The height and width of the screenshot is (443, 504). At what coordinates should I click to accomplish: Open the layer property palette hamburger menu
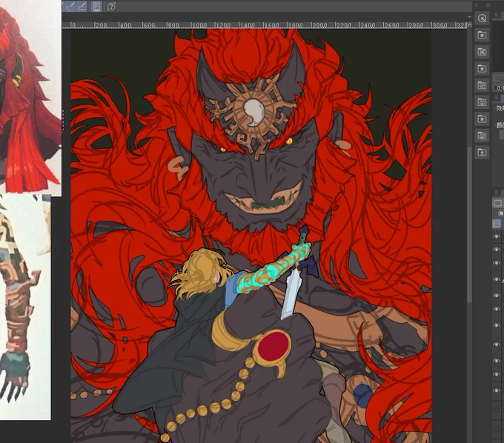(497, 98)
